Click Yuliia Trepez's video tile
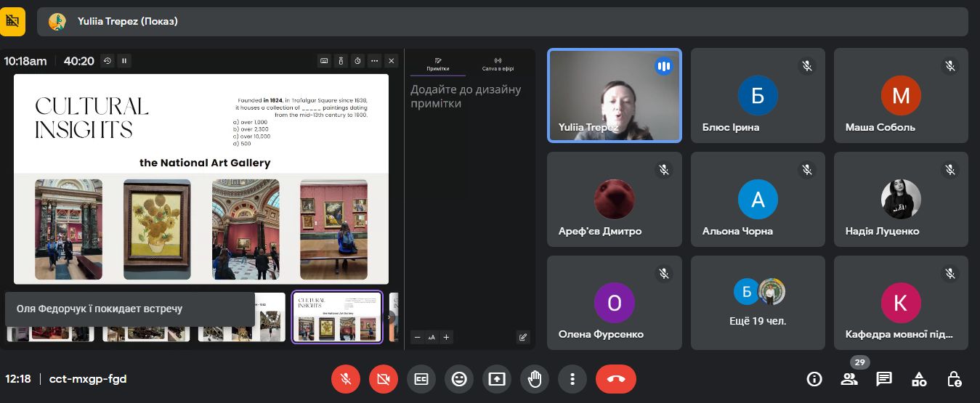 point(614,95)
